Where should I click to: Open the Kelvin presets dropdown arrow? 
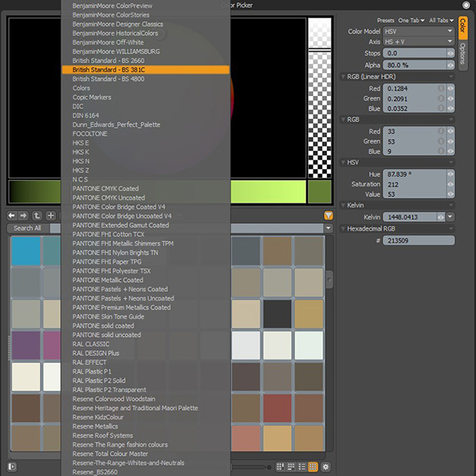(450, 217)
